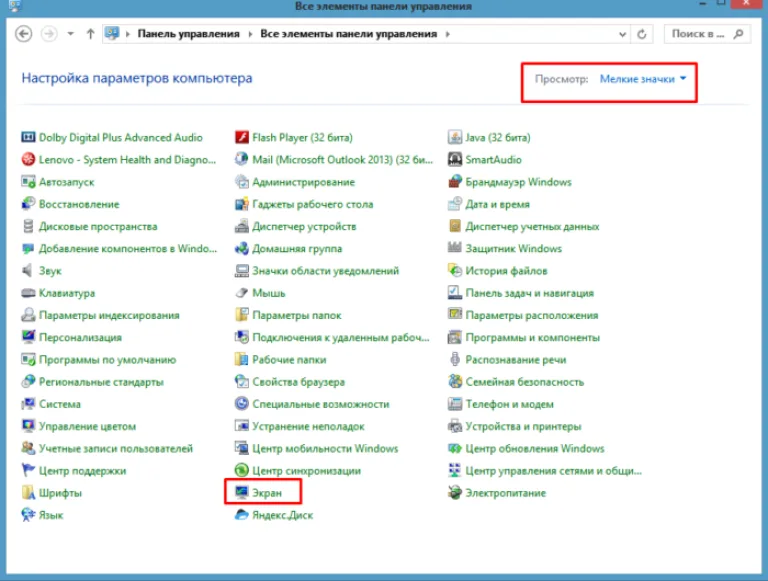Open Параметры расположения
This screenshot has height=581, width=768.
[531, 315]
